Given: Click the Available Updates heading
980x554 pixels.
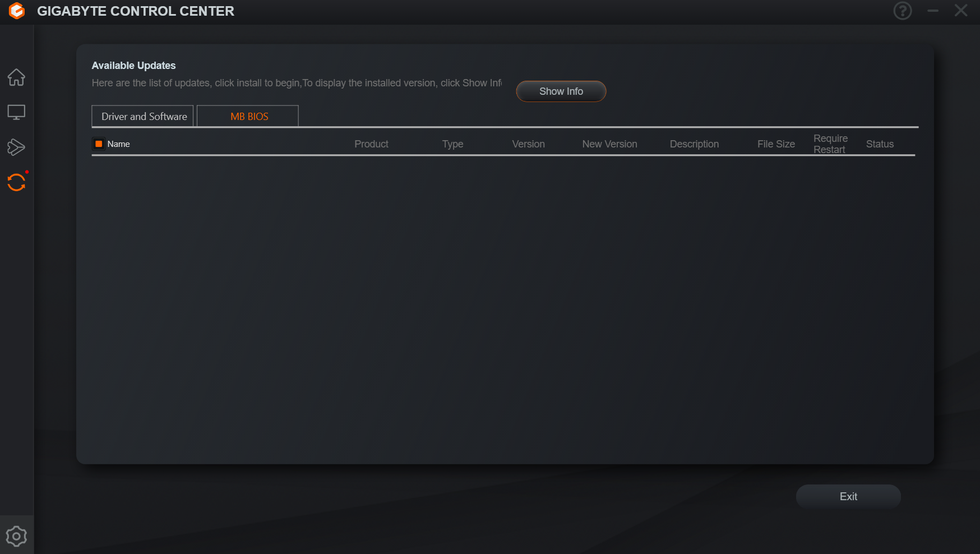Looking at the screenshot, I should pyautogui.click(x=133, y=66).
